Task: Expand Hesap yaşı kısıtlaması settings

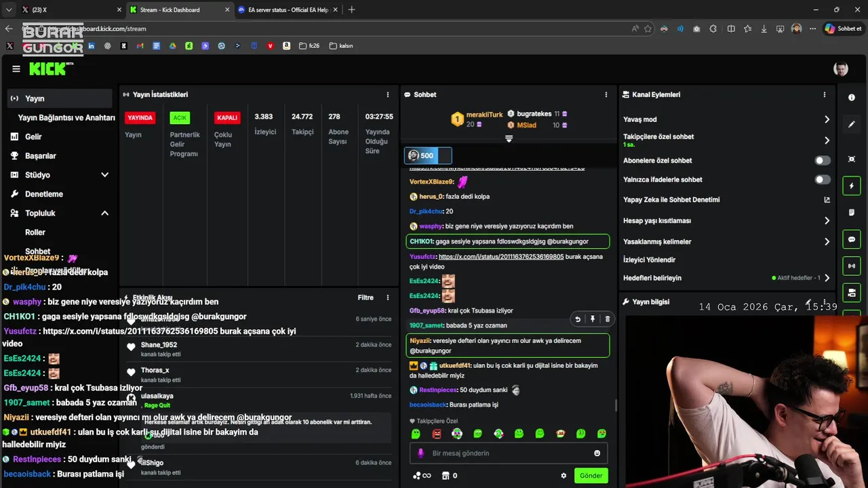Action: click(827, 221)
